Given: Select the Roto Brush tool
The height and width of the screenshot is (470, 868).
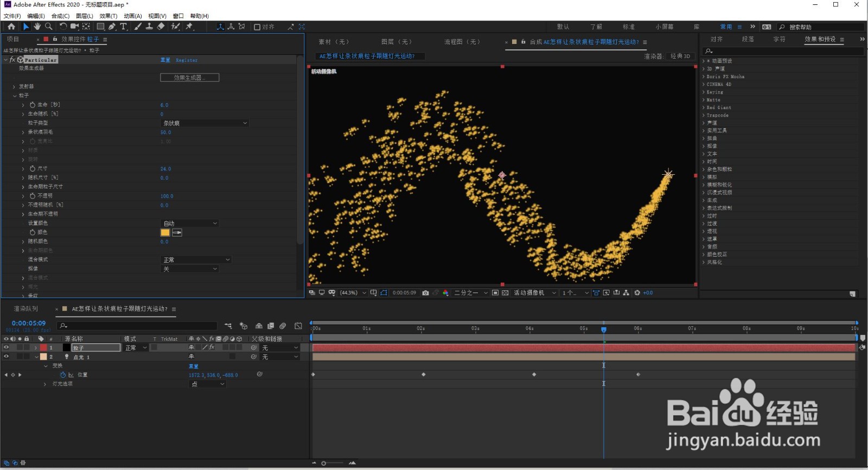Looking at the screenshot, I should coord(176,26).
